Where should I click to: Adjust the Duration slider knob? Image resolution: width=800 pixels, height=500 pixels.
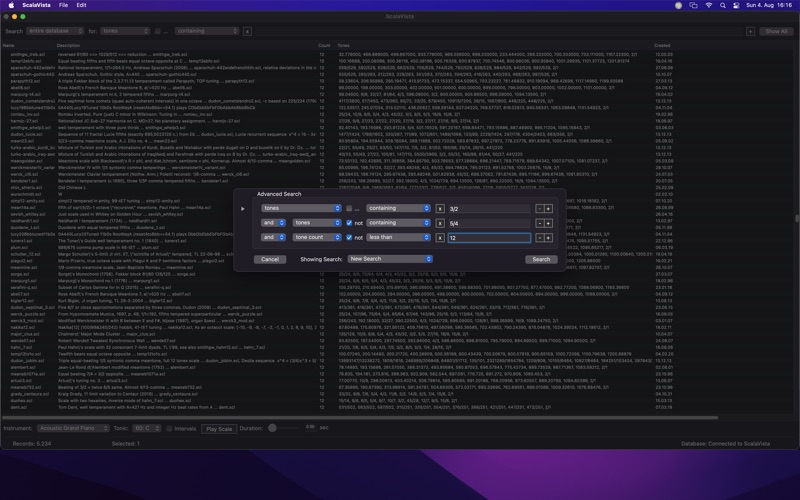272,428
